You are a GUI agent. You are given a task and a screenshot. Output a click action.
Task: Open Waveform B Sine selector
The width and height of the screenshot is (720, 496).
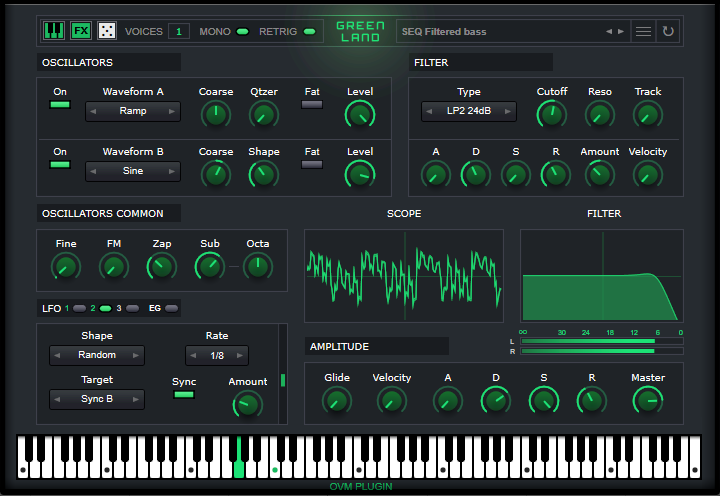point(133,171)
